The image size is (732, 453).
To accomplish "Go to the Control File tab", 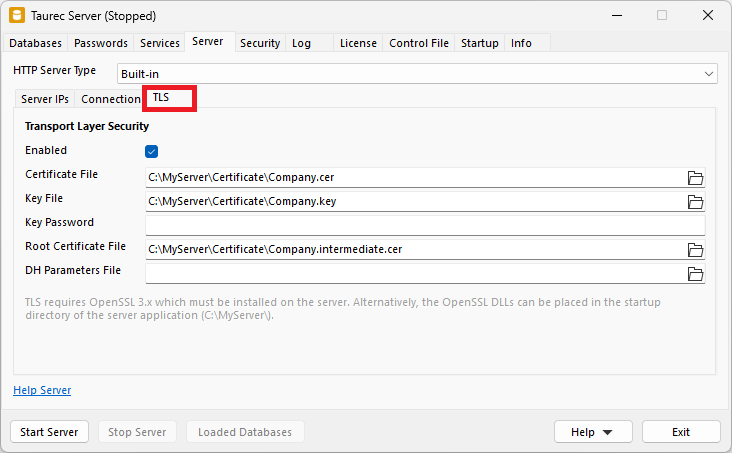I will [419, 43].
